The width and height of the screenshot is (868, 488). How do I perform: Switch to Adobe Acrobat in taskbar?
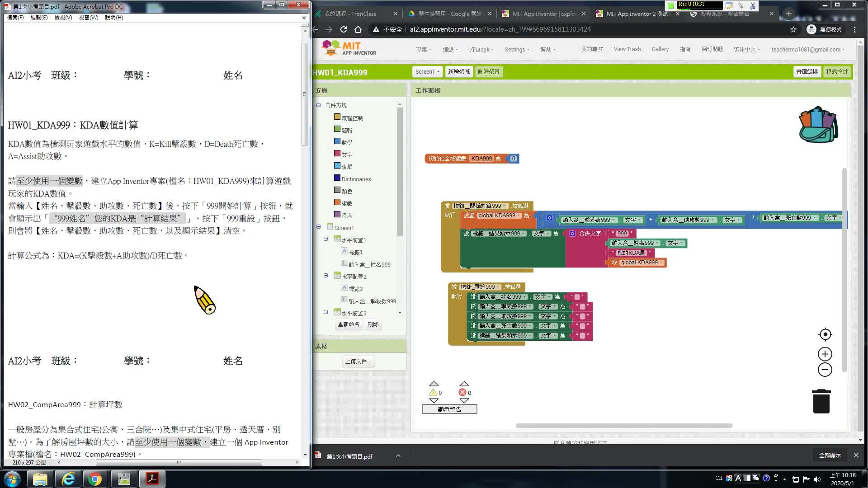[x=152, y=479]
